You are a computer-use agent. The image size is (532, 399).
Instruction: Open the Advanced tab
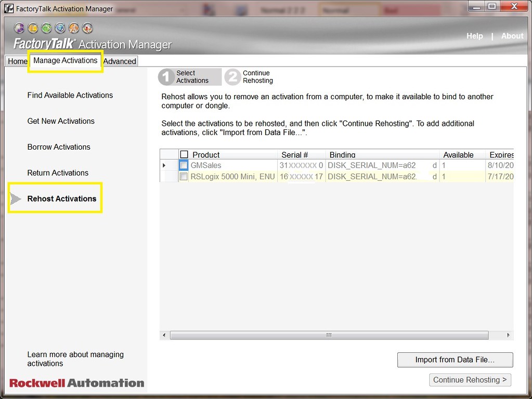(120, 61)
